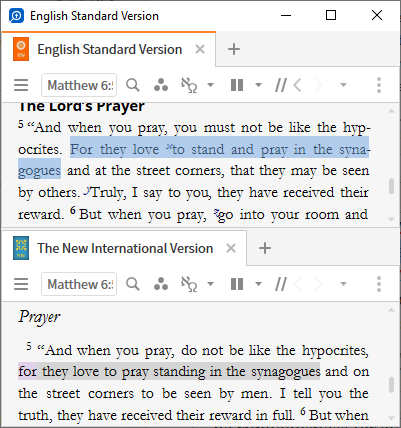Viewport: 401px width, 428px height.
Task: Click the 'The Lord's Prayer' heading
Action: 81,107
